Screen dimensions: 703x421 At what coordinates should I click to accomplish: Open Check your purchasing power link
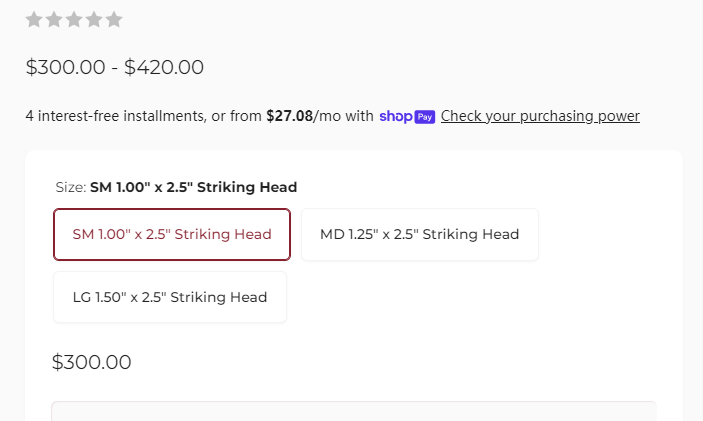[x=540, y=116]
